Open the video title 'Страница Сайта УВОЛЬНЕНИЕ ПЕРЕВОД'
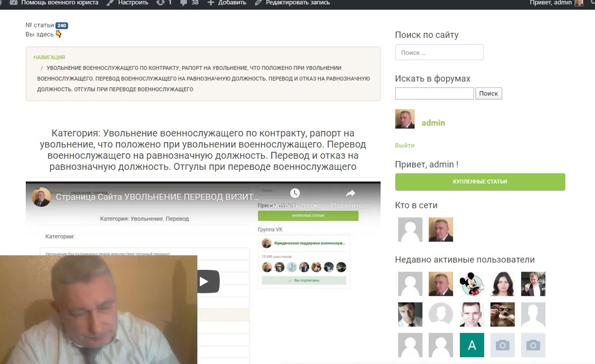 pyautogui.click(x=157, y=197)
